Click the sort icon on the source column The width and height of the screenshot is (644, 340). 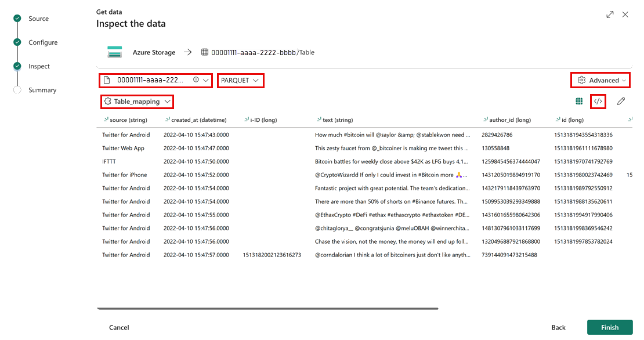[x=106, y=120]
